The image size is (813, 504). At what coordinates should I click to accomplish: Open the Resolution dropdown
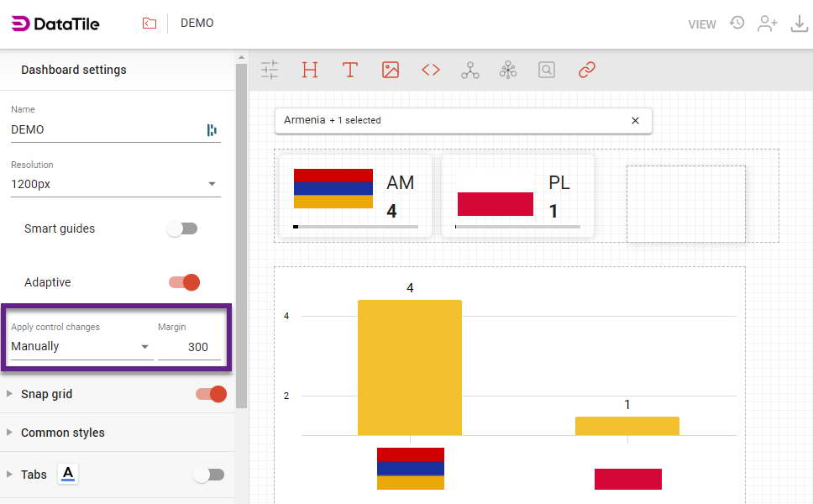click(x=115, y=184)
